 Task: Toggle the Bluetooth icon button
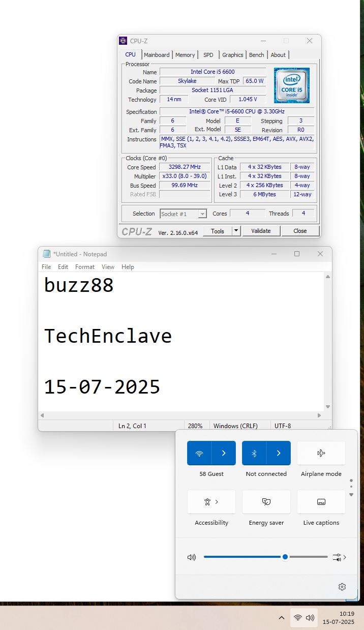(254, 453)
